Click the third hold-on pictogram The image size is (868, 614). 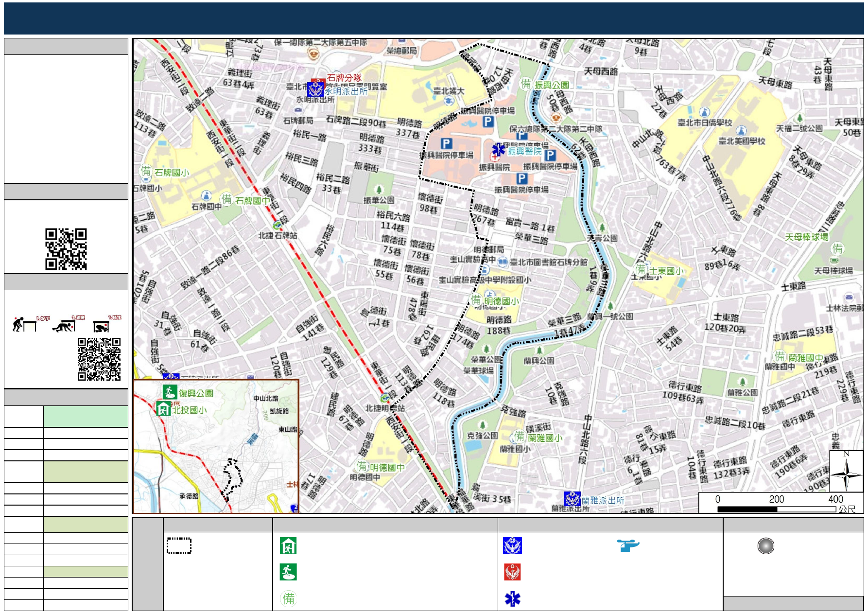pyautogui.click(x=107, y=323)
